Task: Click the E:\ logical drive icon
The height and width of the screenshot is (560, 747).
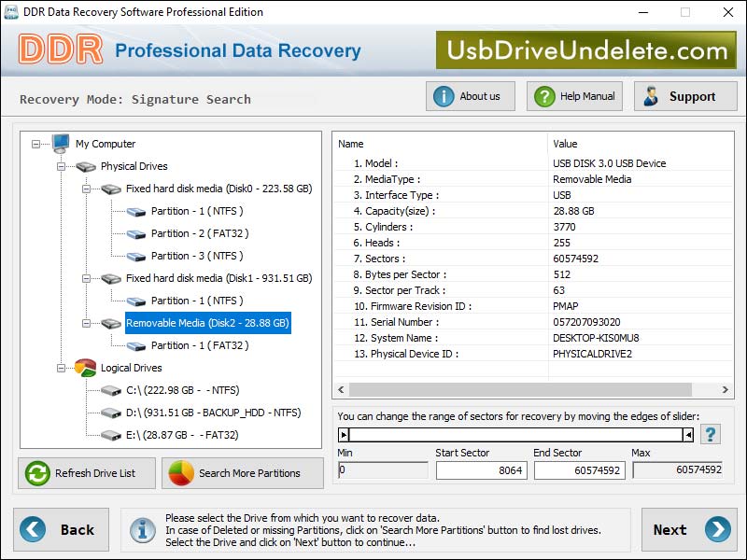Action: pos(111,435)
